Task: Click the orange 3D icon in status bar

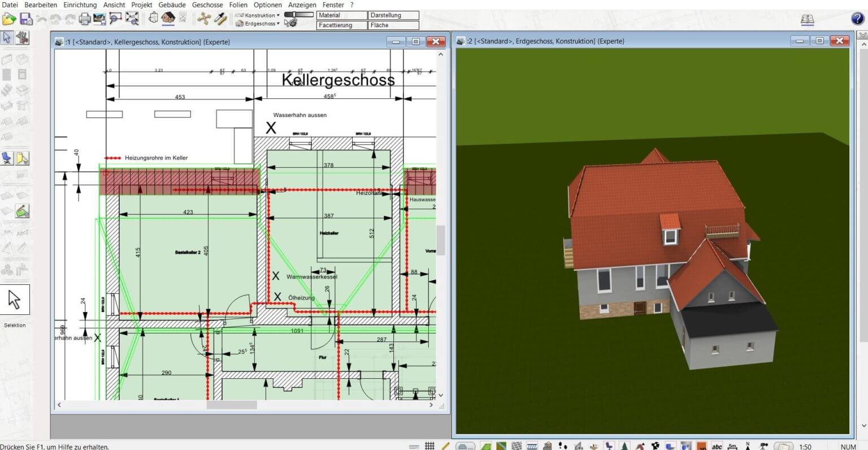Action: point(701,445)
